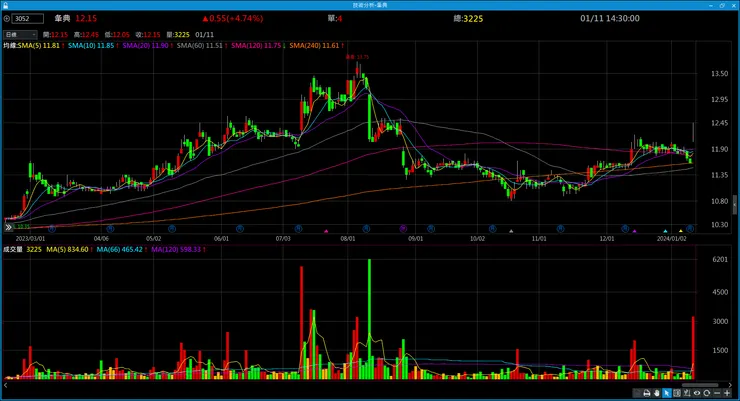
Task: Click the circled plus icon beside 3052
Action: click(7, 19)
